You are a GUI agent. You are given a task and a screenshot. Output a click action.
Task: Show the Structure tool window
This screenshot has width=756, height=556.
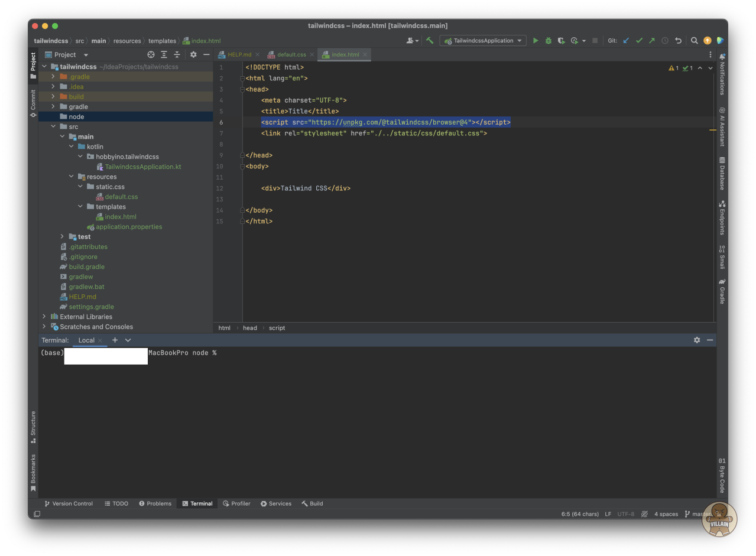(x=33, y=427)
